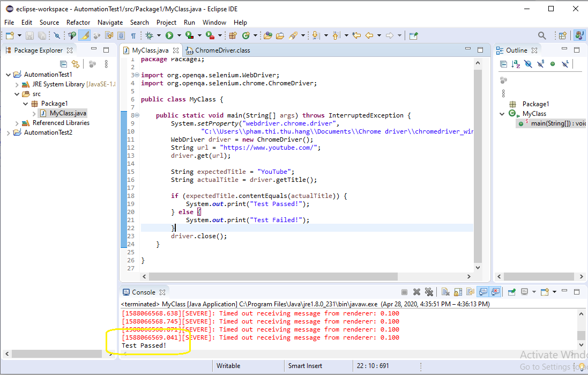Click the Clear Console icon

click(x=445, y=292)
